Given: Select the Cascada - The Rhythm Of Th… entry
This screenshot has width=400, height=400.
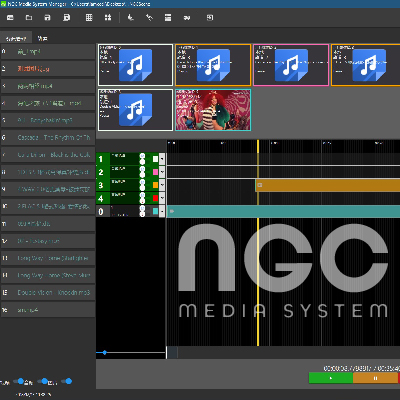Looking at the screenshot, I should coord(48,137).
